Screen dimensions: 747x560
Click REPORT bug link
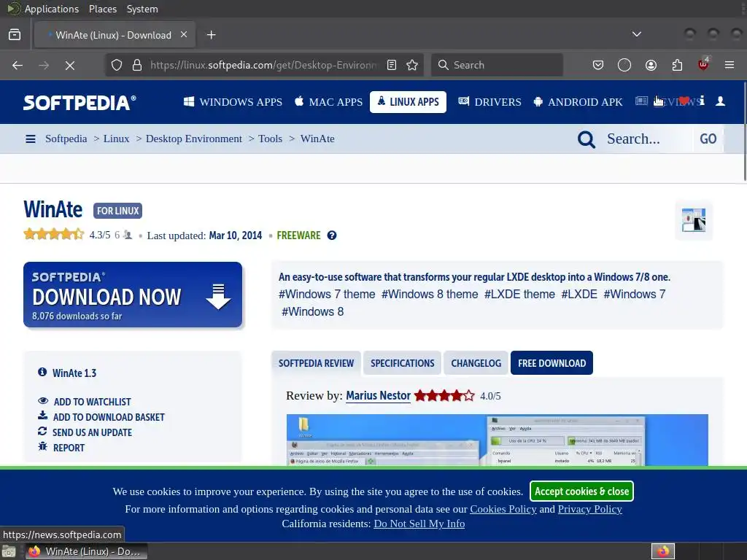click(69, 448)
